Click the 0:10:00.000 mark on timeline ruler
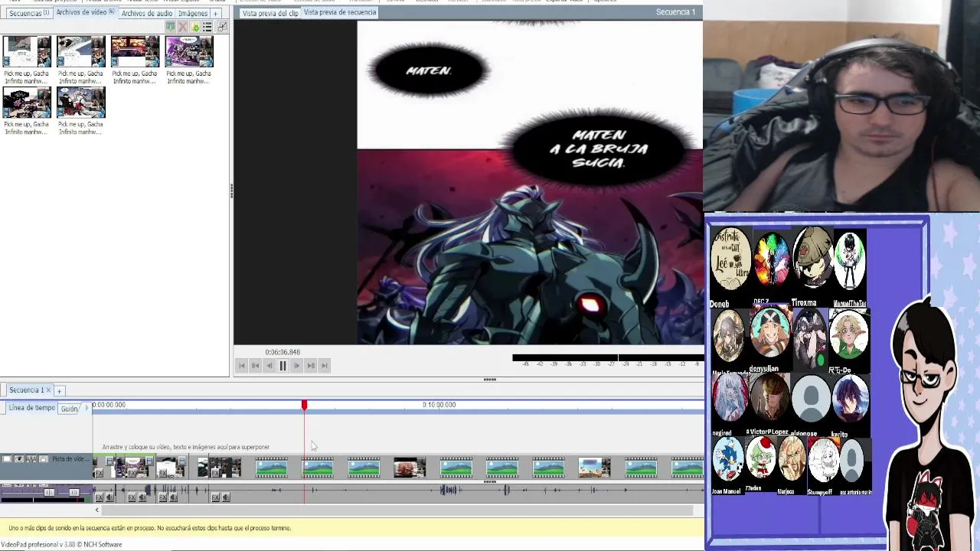Image resolution: width=980 pixels, height=551 pixels. [439, 405]
